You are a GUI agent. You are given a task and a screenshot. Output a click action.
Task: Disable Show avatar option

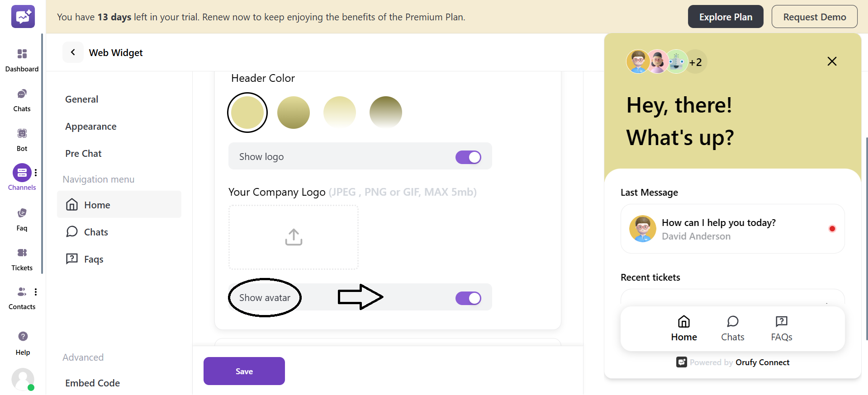pyautogui.click(x=468, y=298)
